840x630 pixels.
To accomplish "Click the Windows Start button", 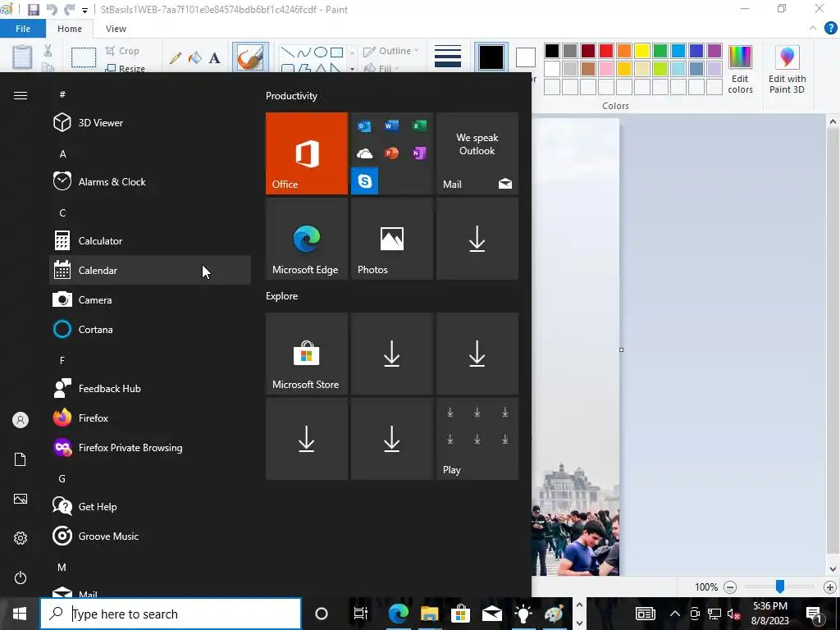I will 20,614.
